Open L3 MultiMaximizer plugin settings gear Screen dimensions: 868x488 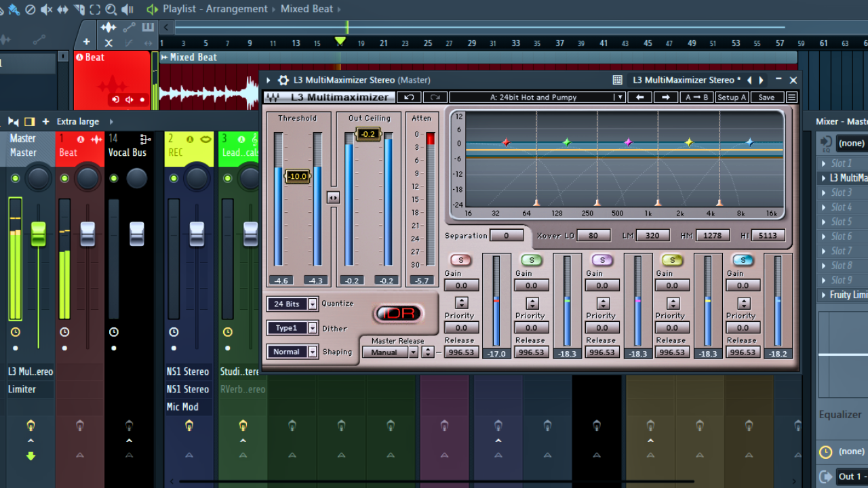(x=283, y=80)
